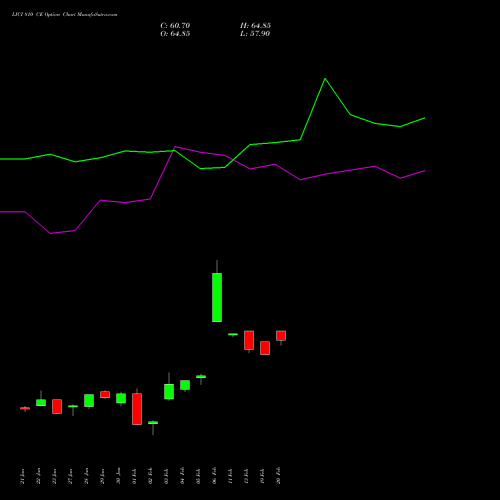The image size is (500, 500).
Task: Click the green indicator line's highest peak
Action: (x=325, y=79)
